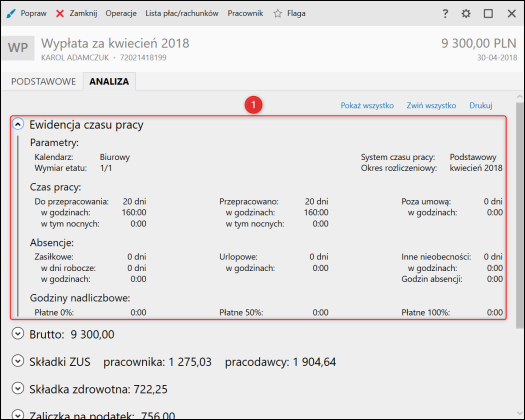525x420 pixels.
Task: Click the Popraw brush icon
Action: [x=11, y=14]
